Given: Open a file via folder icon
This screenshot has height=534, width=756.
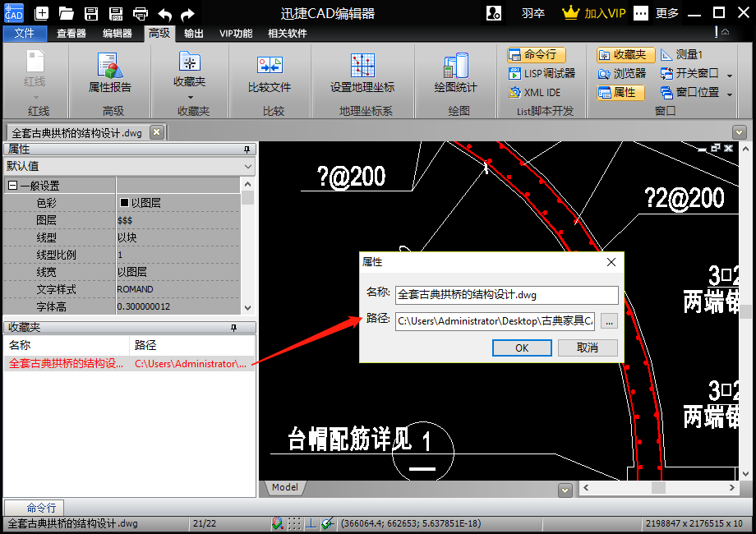Looking at the screenshot, I should 66,13.
